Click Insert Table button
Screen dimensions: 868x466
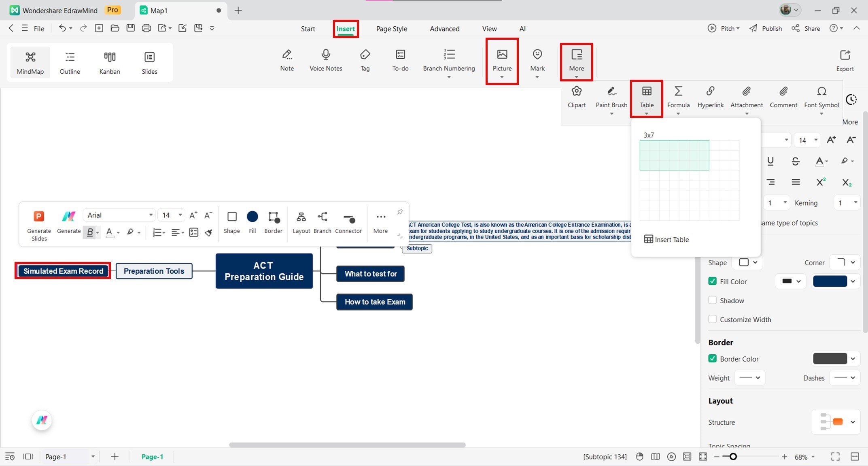click(666, 239)
